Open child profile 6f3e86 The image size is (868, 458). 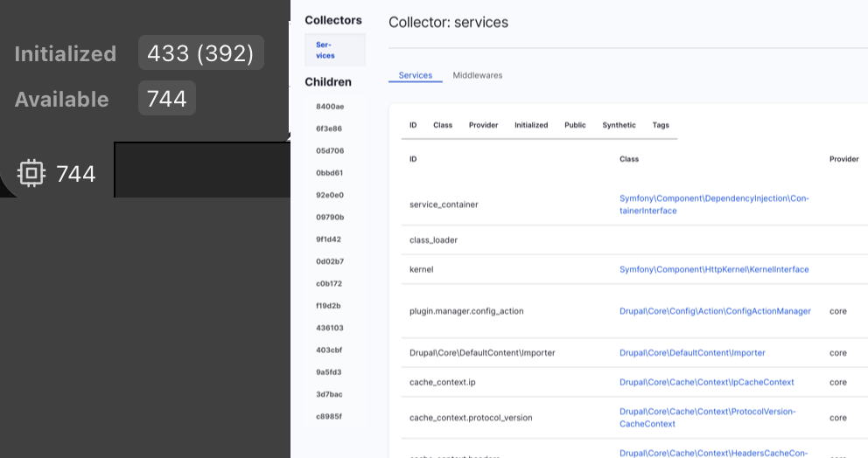pos(329,128)
